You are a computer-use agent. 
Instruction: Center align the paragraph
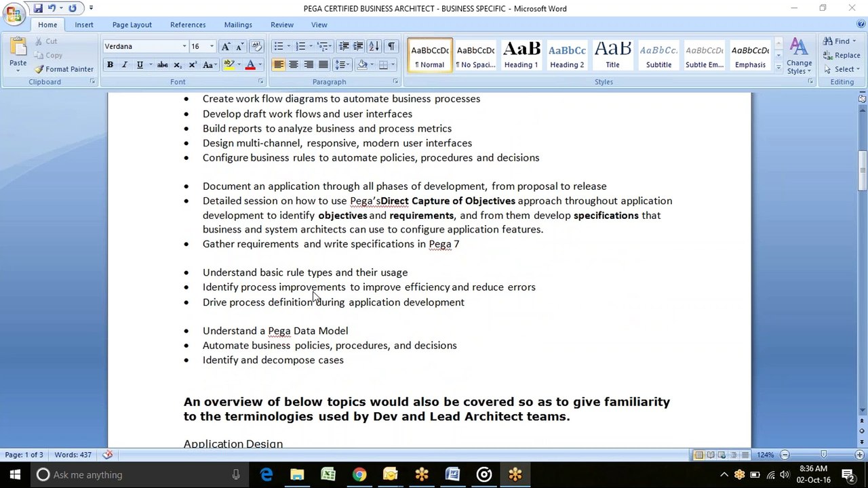pos(294,65)
